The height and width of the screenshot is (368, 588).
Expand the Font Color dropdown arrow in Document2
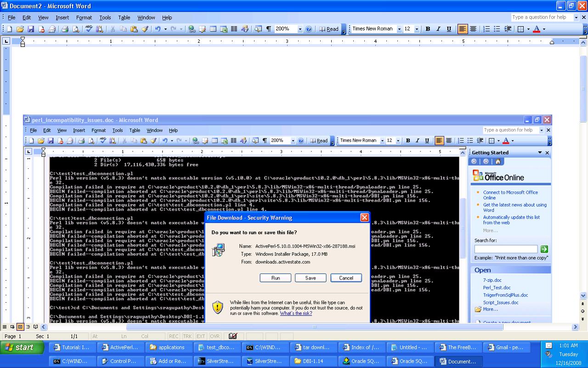544,29
